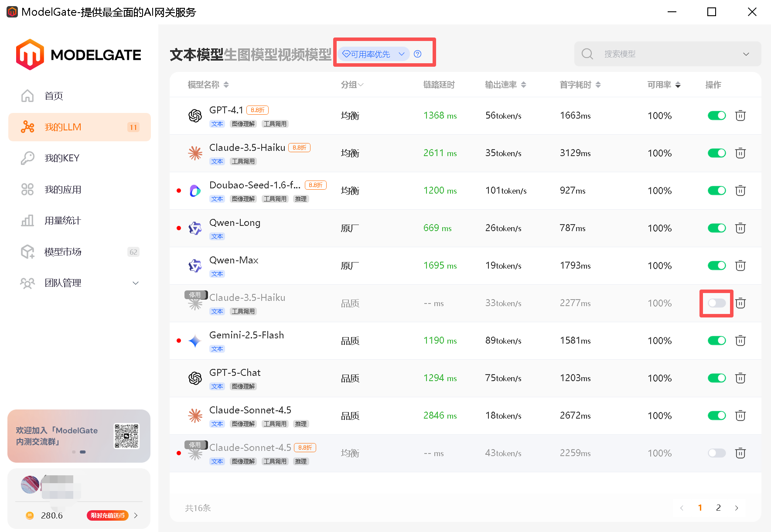
Task: Disable the Gemini-2.5-Flash model toggle
Action: point(716,341)
